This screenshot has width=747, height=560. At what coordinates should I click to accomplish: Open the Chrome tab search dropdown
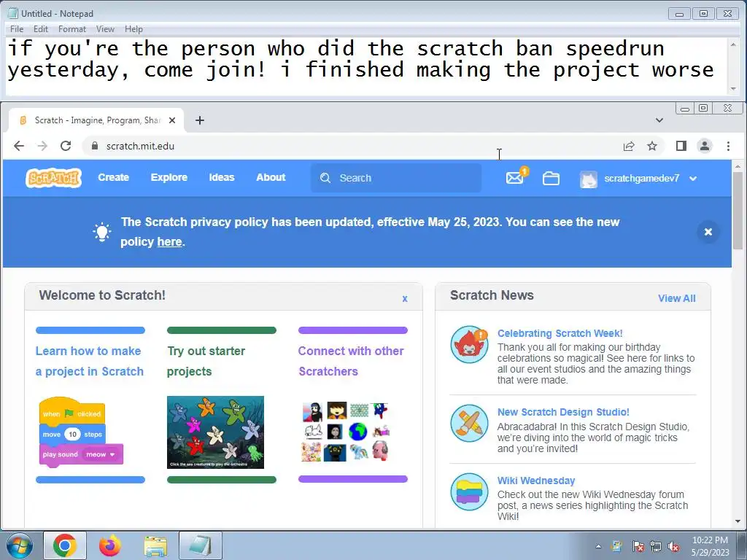pos(659,120)
